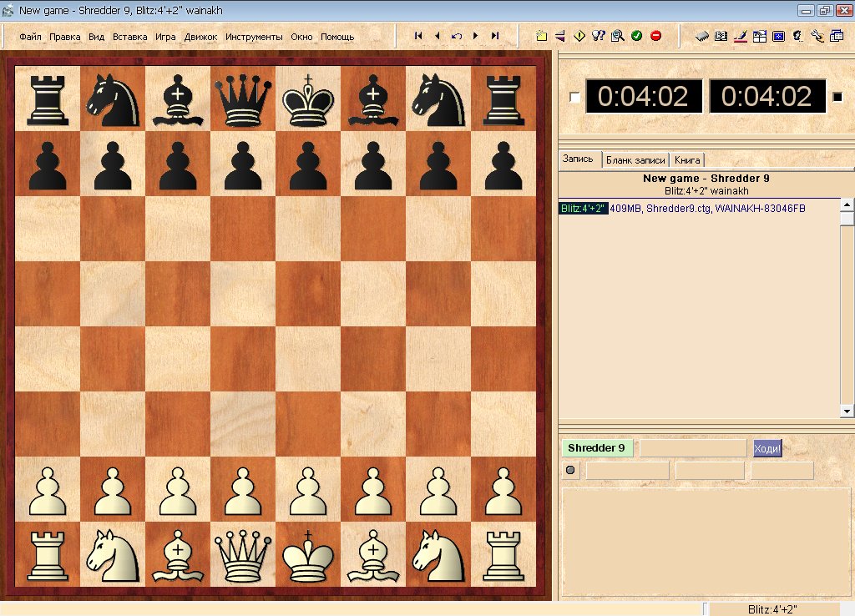
Task: Click the wrench tools icon
Action: (x=817, y=36)
